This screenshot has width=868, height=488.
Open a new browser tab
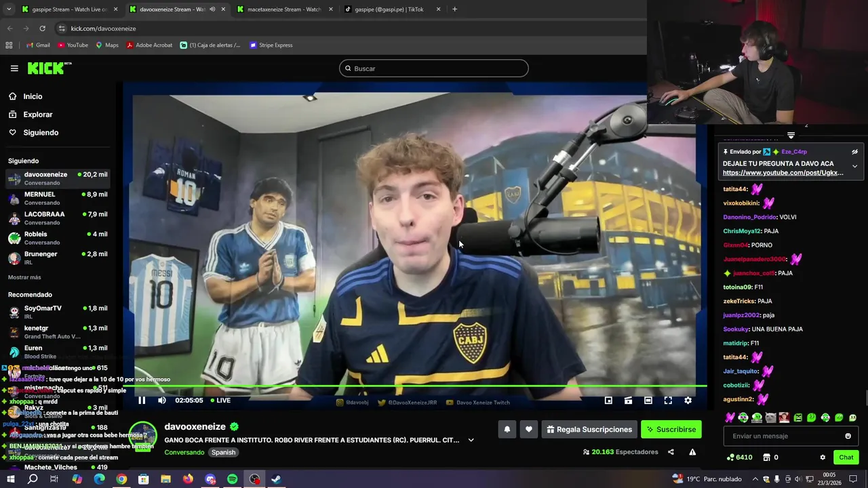point(454,9)
